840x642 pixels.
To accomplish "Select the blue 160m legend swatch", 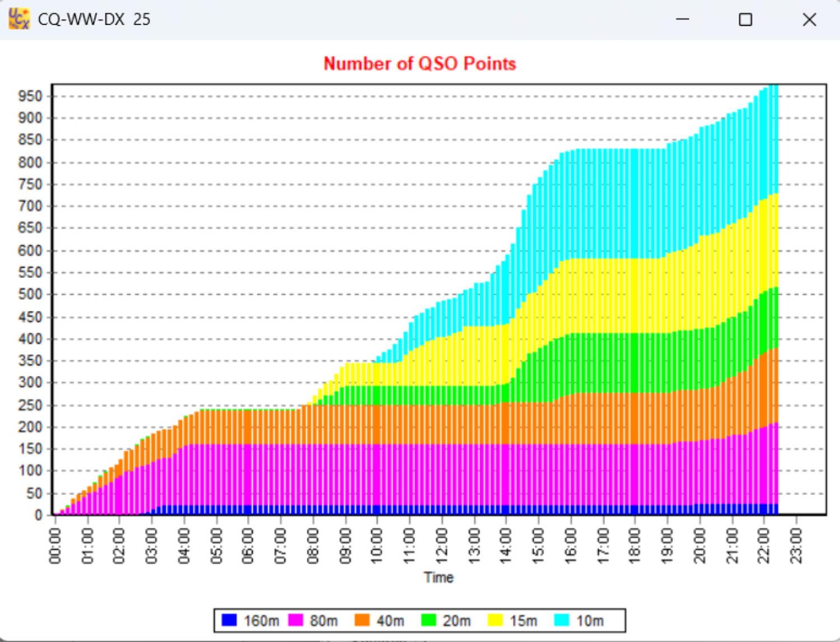I will point(229,620).
